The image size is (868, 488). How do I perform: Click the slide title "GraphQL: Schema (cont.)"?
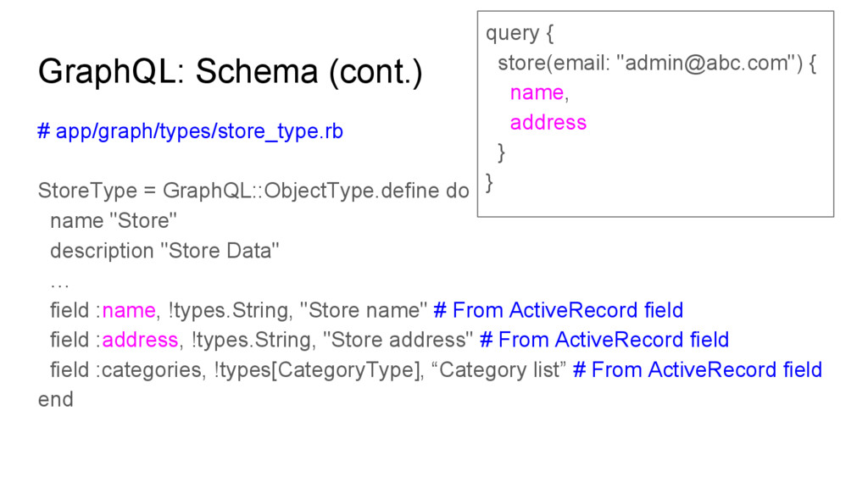tap(230, 72)
